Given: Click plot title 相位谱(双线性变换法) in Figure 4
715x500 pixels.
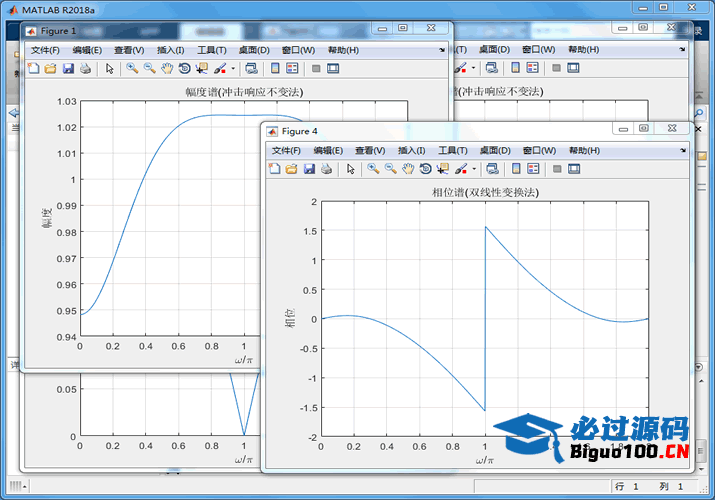Looking at the screenshot, I should coord(486,192).
